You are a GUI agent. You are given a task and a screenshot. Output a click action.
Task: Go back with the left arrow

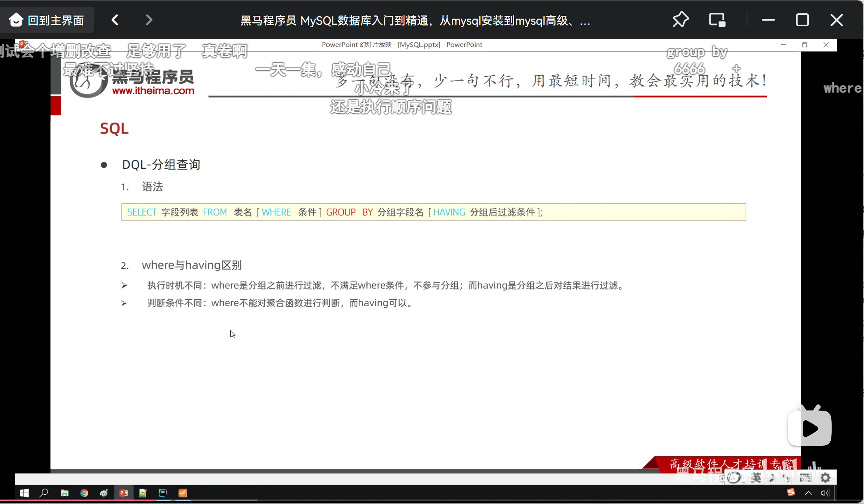tap(115, 20)
